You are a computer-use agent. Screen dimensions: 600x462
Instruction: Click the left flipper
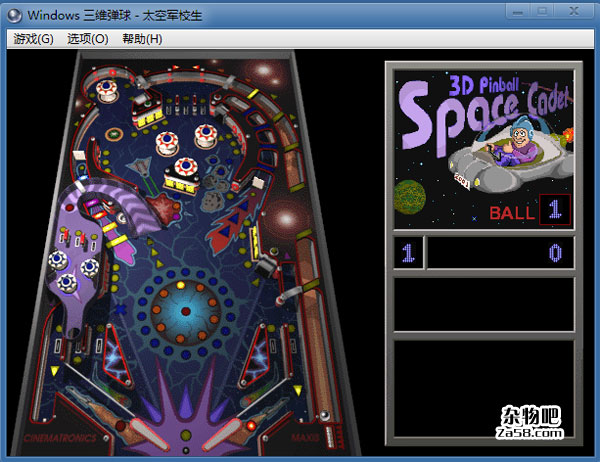pos(149,434)
